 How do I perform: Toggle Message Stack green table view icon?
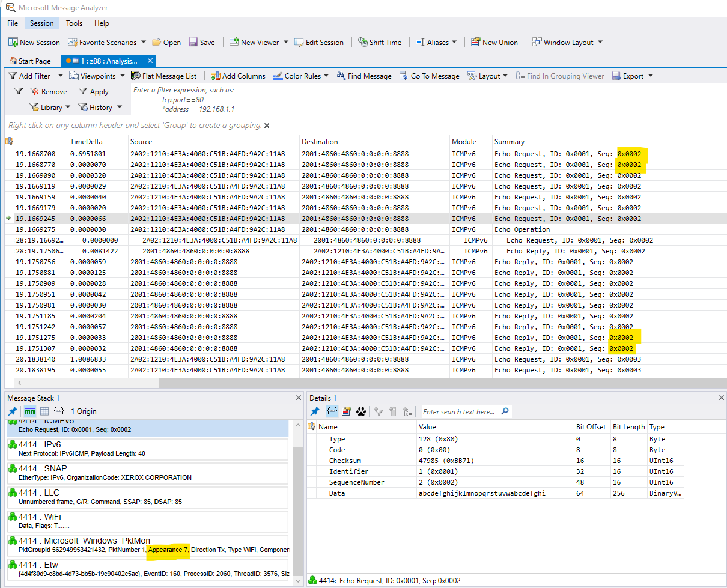(x=30, y=411)
